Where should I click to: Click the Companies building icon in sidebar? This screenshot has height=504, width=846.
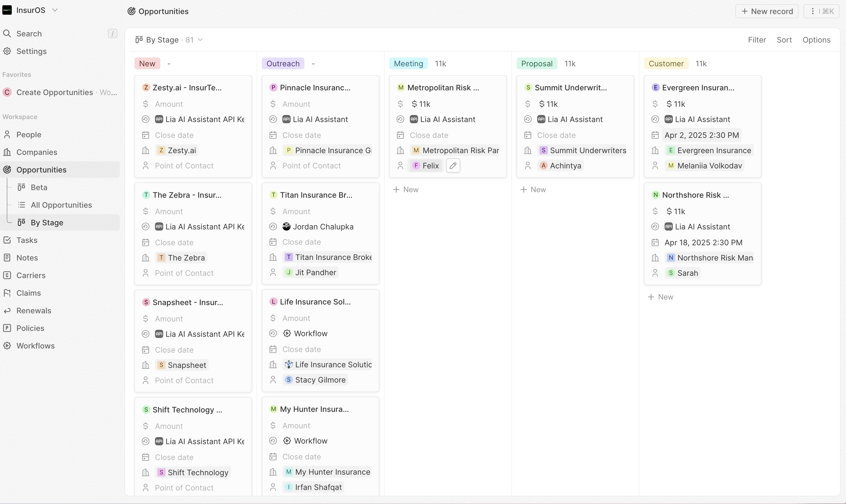click(x=7, y=152)
